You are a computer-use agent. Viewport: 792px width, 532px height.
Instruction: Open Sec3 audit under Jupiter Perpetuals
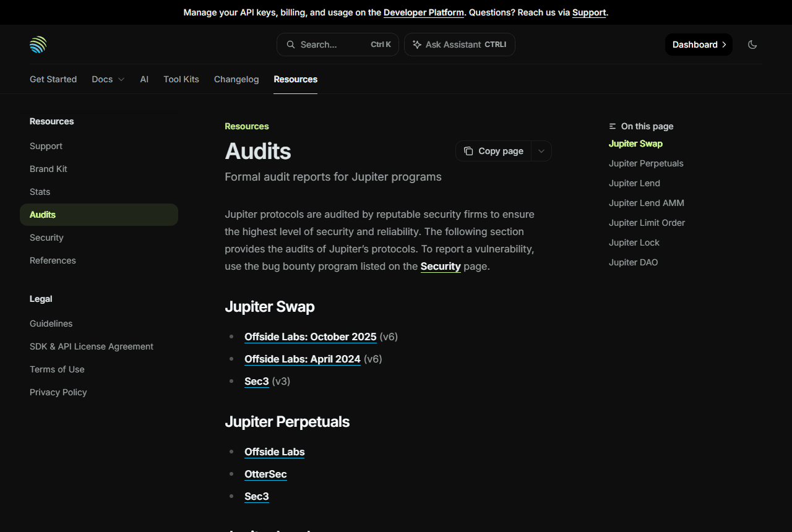pos(257,496)
